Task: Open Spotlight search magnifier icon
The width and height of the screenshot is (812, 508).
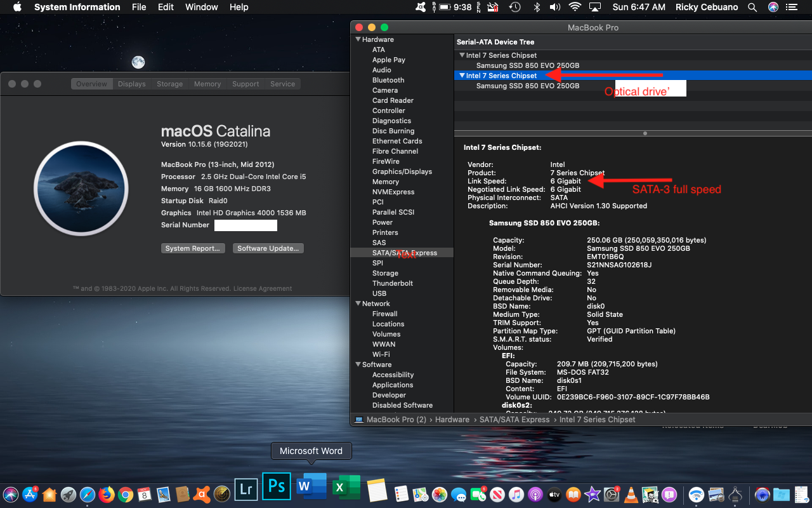Action: click(x=752, y=7)
